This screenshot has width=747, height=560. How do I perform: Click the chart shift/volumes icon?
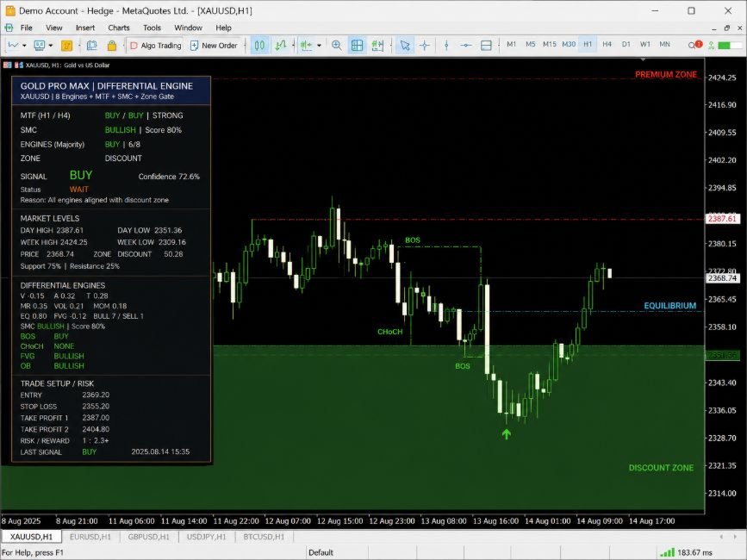[377, 46]
